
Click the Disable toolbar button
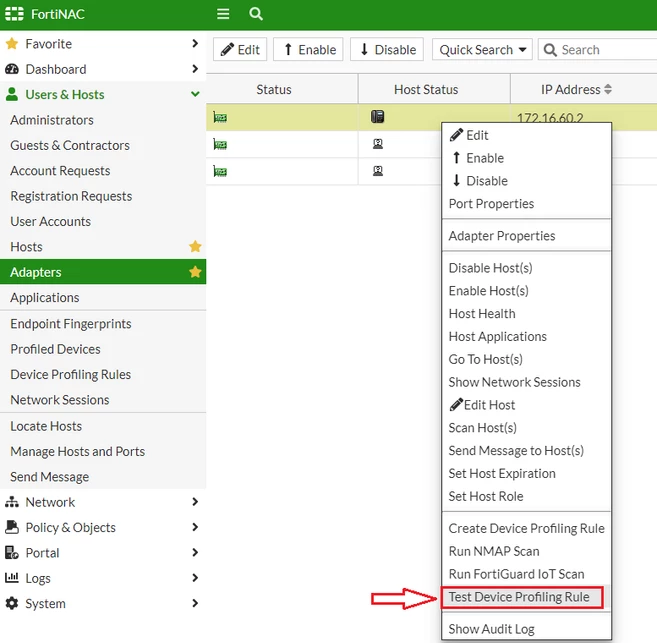(x=387, y=49)
